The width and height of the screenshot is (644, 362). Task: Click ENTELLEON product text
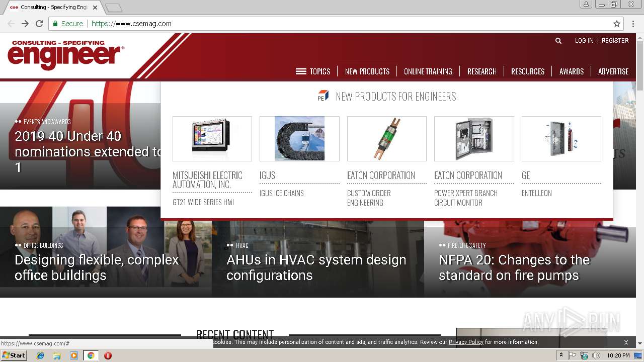pyautogui.click(x=537, y=193)
